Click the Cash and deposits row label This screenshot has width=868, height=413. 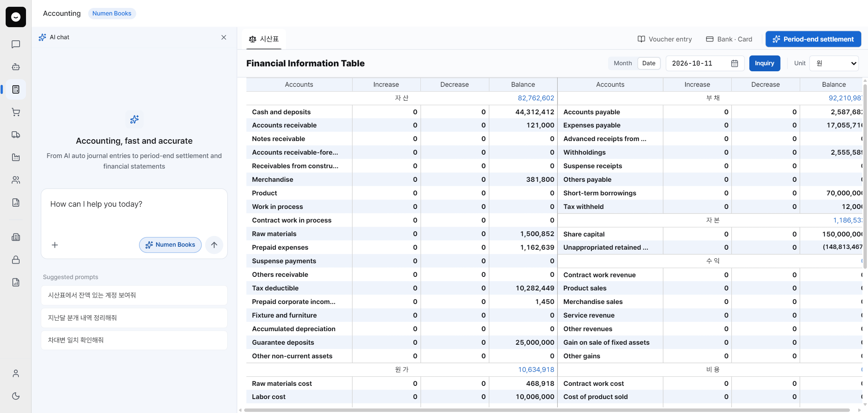coord(281,112)
